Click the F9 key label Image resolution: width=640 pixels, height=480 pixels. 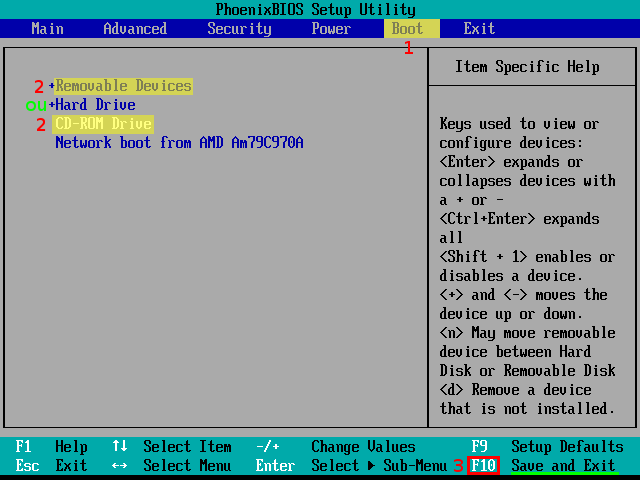[x=479, y=447]
